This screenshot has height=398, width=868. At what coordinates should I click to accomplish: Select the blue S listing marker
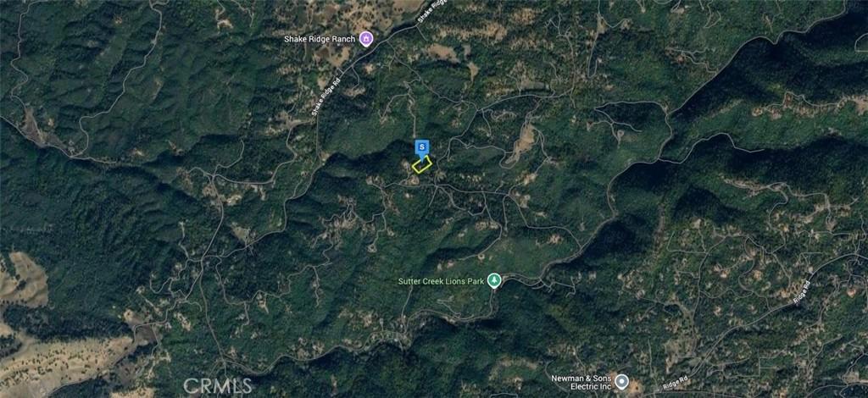422,147
